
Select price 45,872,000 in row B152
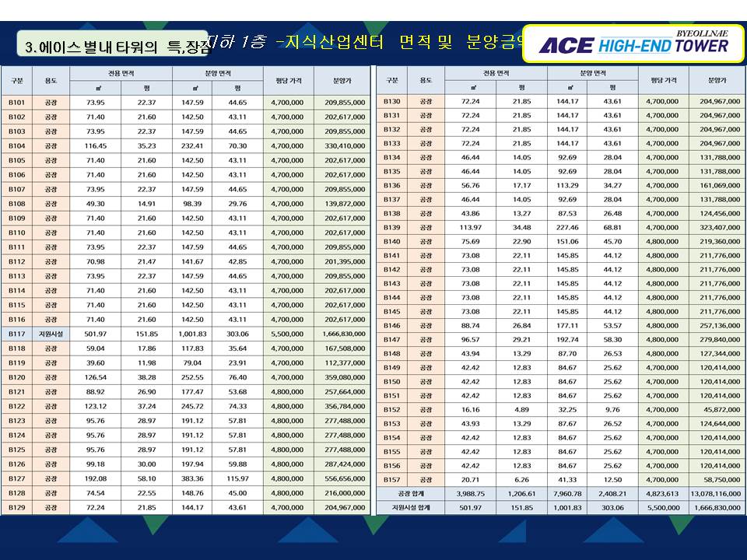pos(722,410)
